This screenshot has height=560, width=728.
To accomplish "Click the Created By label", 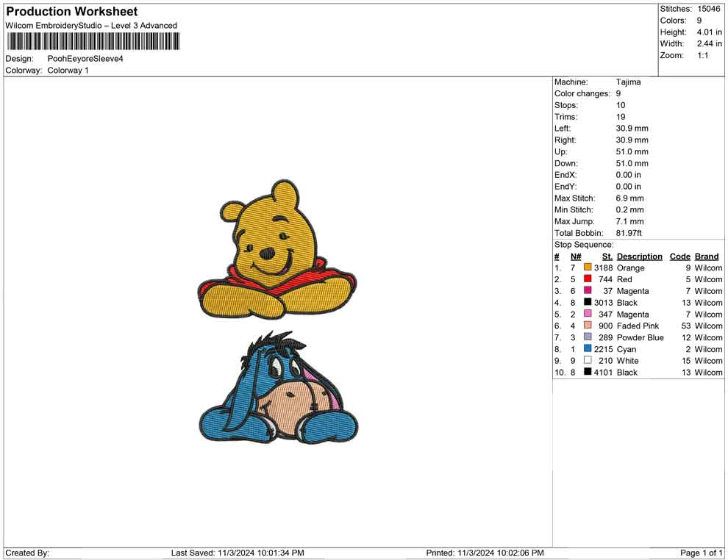I will [27, 553].
